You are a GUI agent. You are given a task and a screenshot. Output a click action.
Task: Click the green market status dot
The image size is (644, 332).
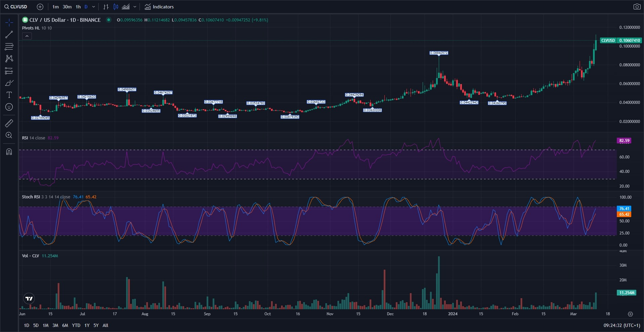point(108,20)
